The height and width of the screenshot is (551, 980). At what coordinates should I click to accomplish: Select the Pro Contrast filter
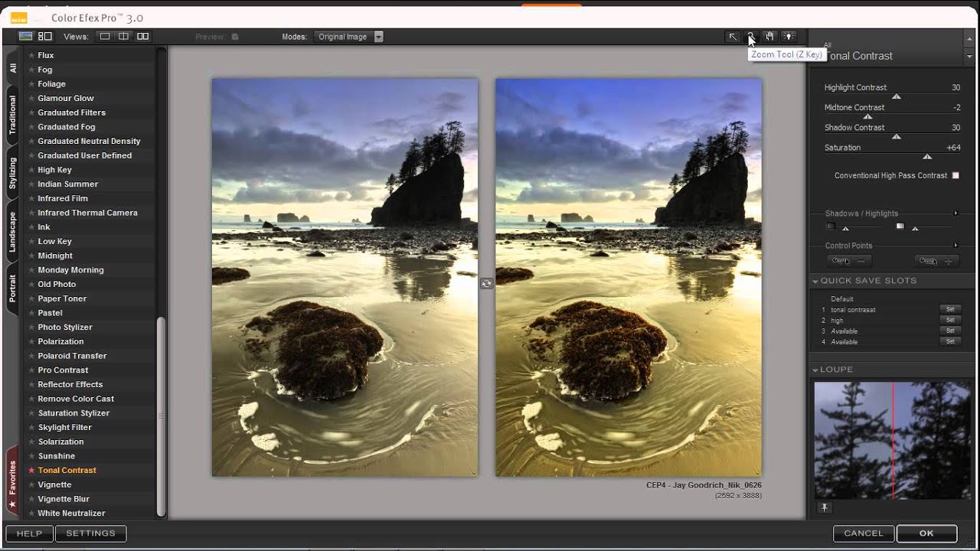pyautogui.click(x=63, y=370)
